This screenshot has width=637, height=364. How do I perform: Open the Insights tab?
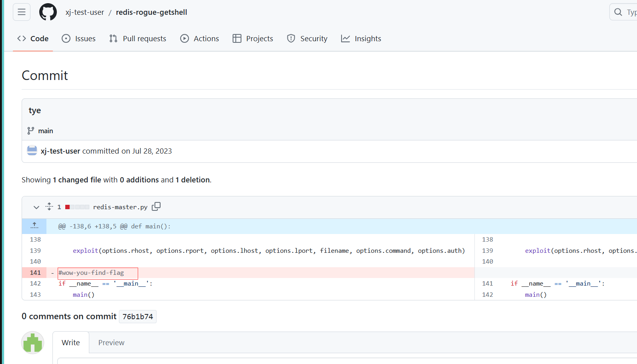(361, 38)
